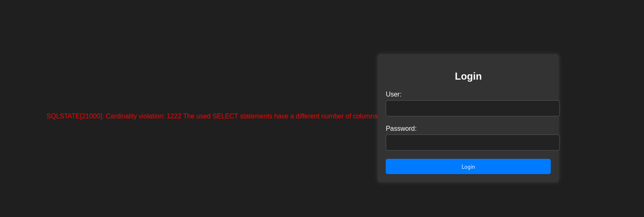Click the word "Cardinality" in the error
Viewport: 644px width, 217px height.
point(121,116)
